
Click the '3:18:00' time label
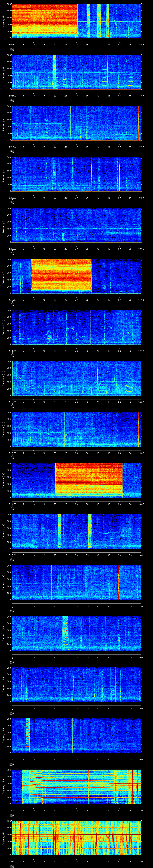click(12, 709)
